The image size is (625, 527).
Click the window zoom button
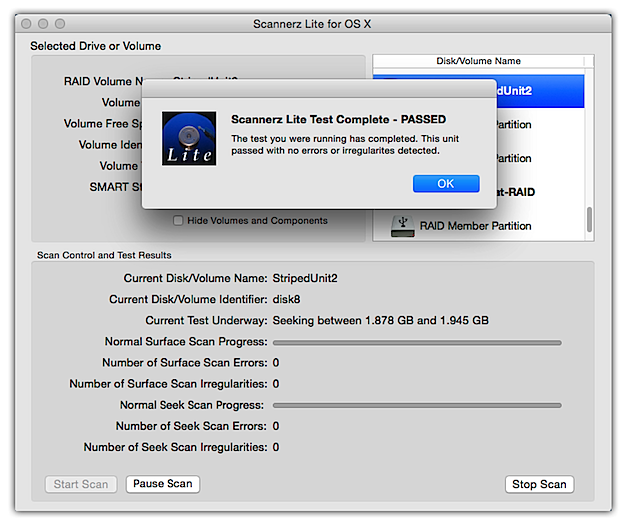[60, 24]
